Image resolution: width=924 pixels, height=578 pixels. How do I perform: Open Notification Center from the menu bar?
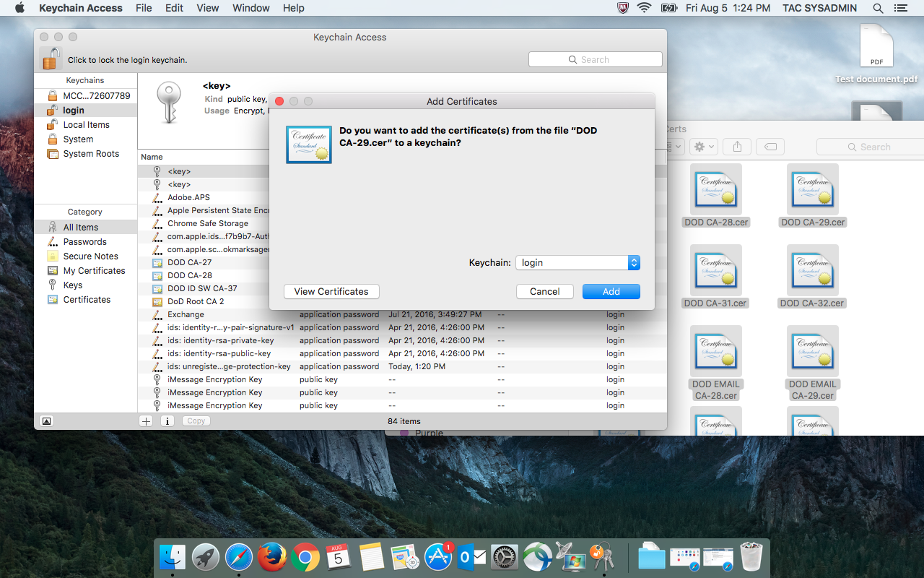tap(900, 8)
